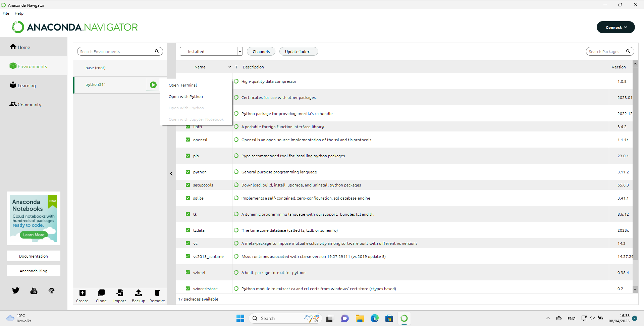Viewport: 644px width, 326px height.
Task: Uncheck the wincertstore package checkbox
Action: 188,288
